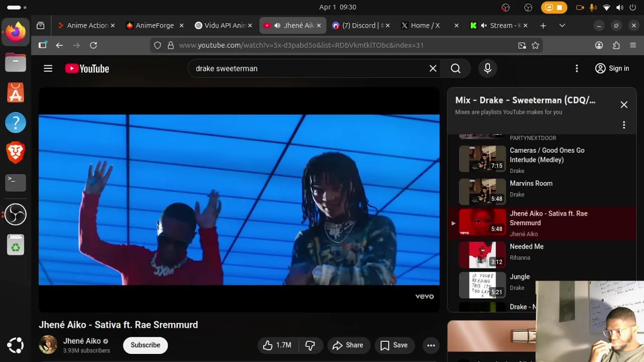The image size is (644, 362).
Task: Open the Trash in the dock
Action: tap(16, 245)
